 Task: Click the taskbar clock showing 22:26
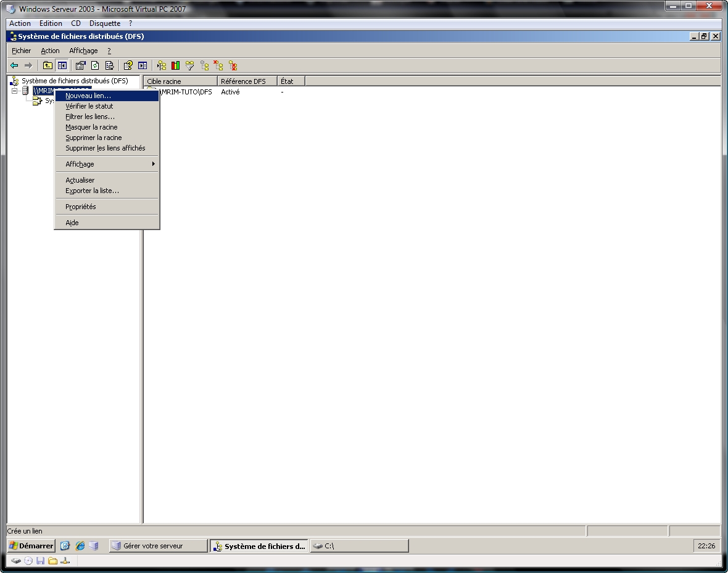tap(706, 546)
